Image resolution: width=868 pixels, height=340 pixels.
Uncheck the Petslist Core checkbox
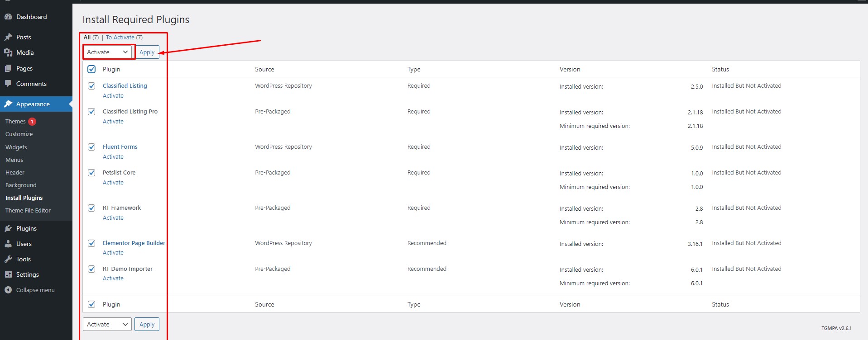point(91,173)
